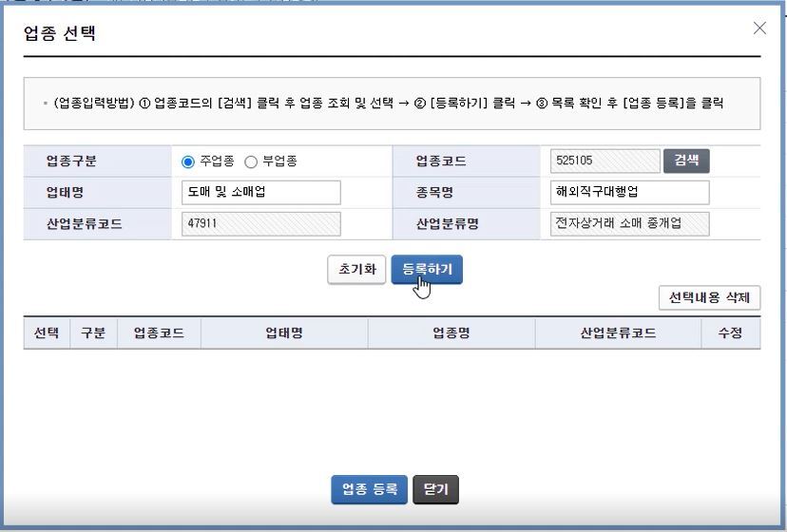This screenshot has height=532, width=787.
Task: Click the 등록하기 button
Action: tap(427, 270)
